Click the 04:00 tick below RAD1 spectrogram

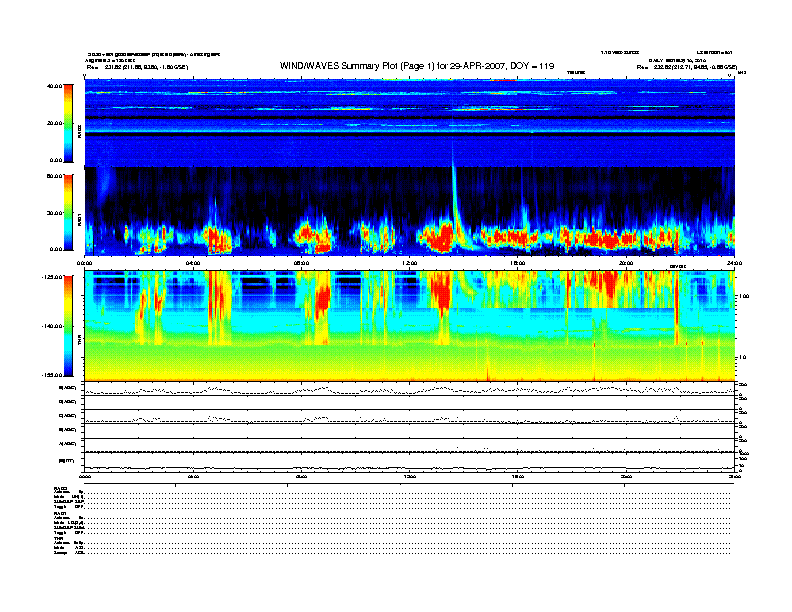[193, 263]
